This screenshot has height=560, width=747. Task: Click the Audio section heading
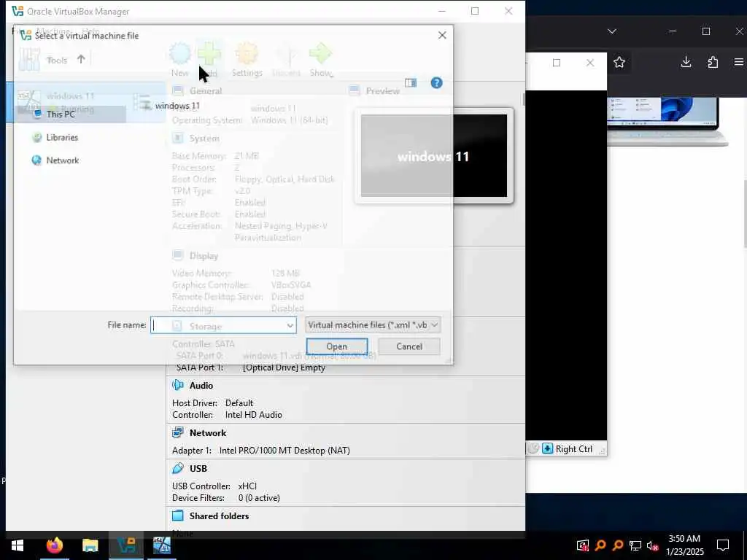(x=201, y=385)
